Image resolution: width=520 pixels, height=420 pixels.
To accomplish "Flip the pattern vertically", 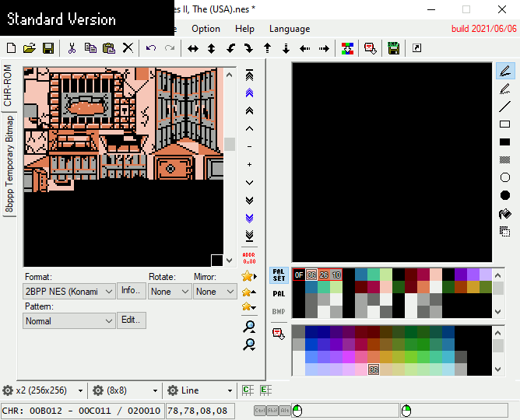I will 211,49.
